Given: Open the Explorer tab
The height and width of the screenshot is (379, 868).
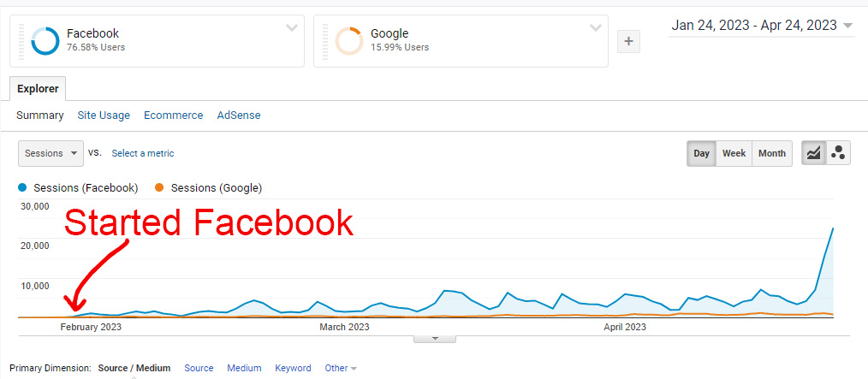Looking at the screenshot, I should 38,88.
